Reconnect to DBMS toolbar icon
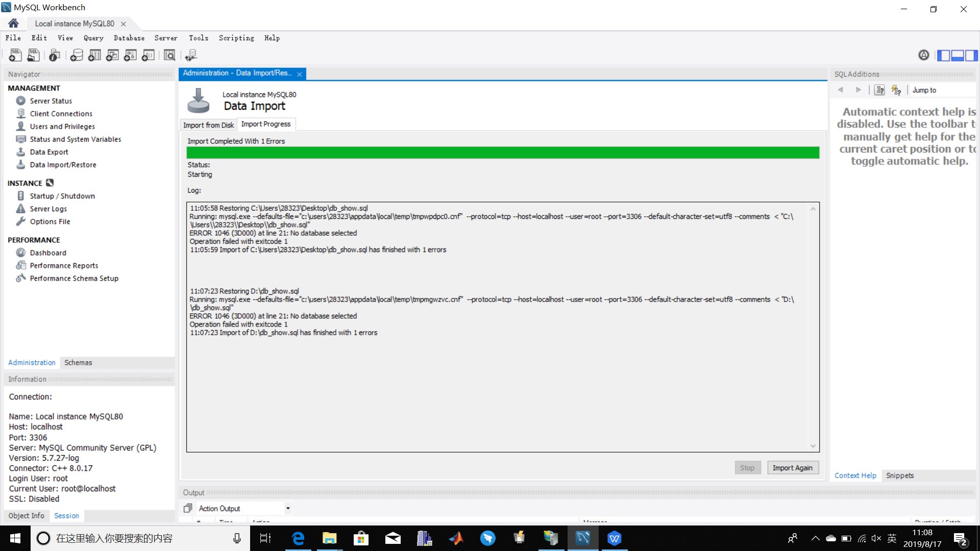The image size is (980, 551). (x=191, y=55)
